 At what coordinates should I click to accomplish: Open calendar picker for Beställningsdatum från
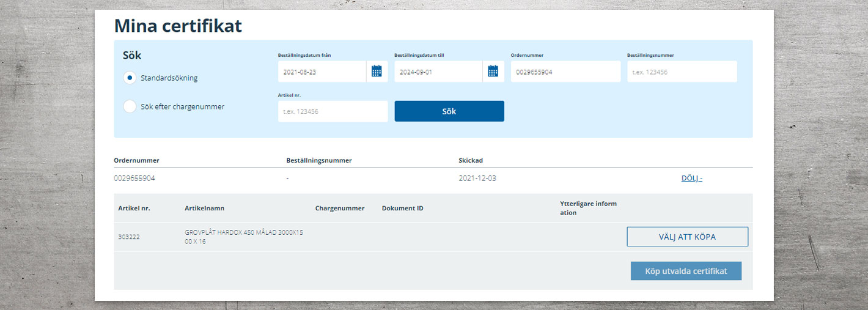pos(377,72)
